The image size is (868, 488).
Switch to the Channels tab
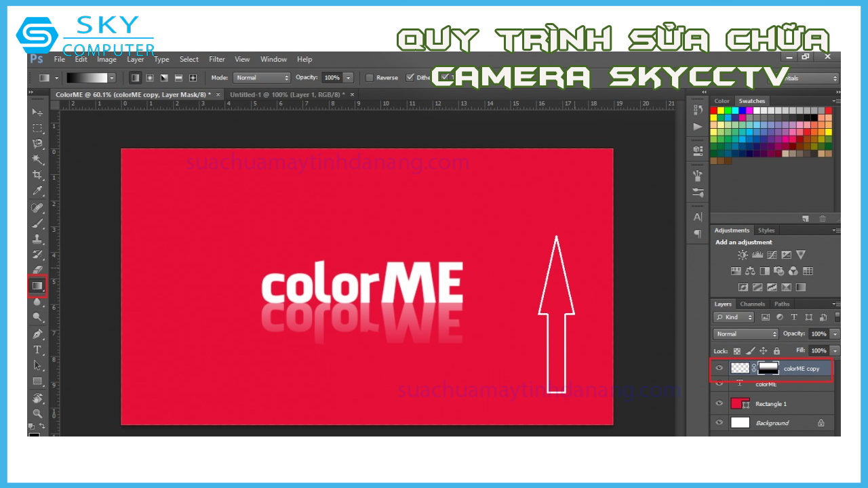752,304
